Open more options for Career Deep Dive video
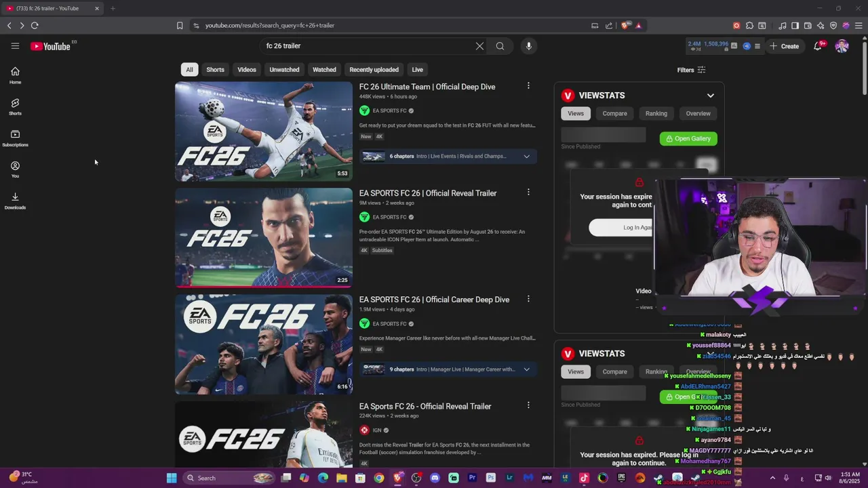 [528, 299]
